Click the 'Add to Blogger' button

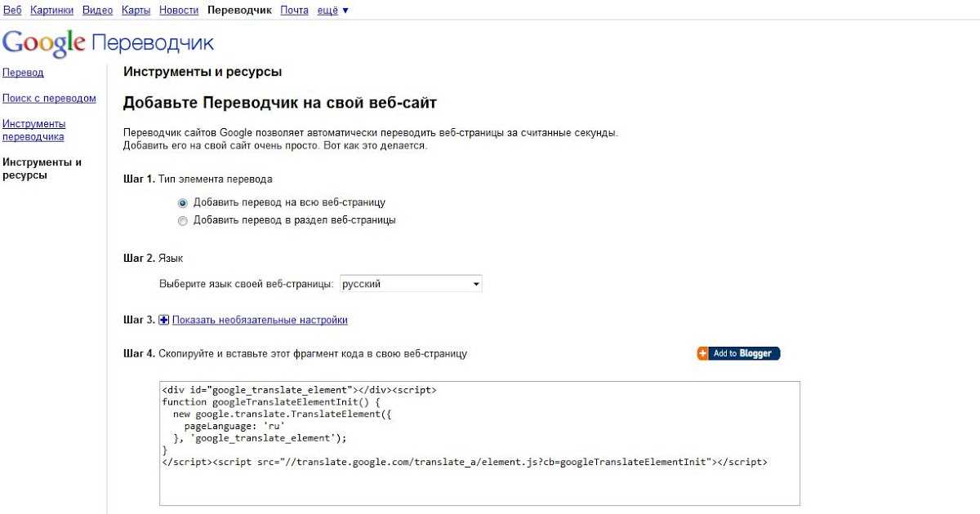[x=738, y=353]
